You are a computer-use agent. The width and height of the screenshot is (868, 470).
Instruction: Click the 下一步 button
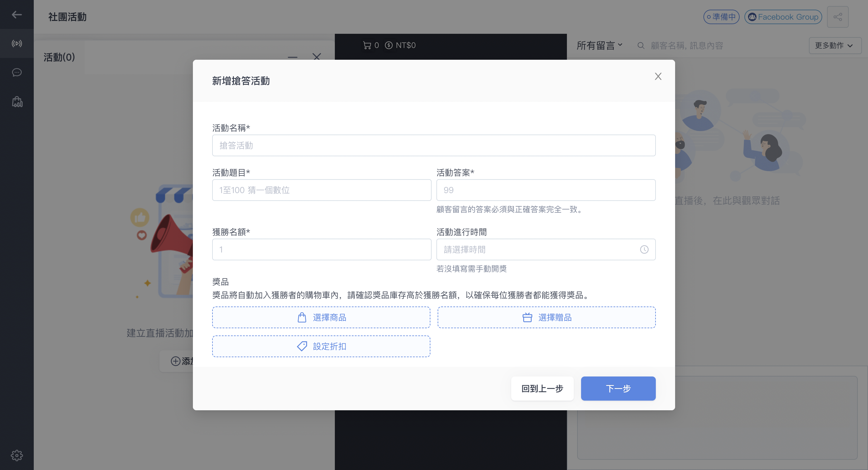coord(618,389)
